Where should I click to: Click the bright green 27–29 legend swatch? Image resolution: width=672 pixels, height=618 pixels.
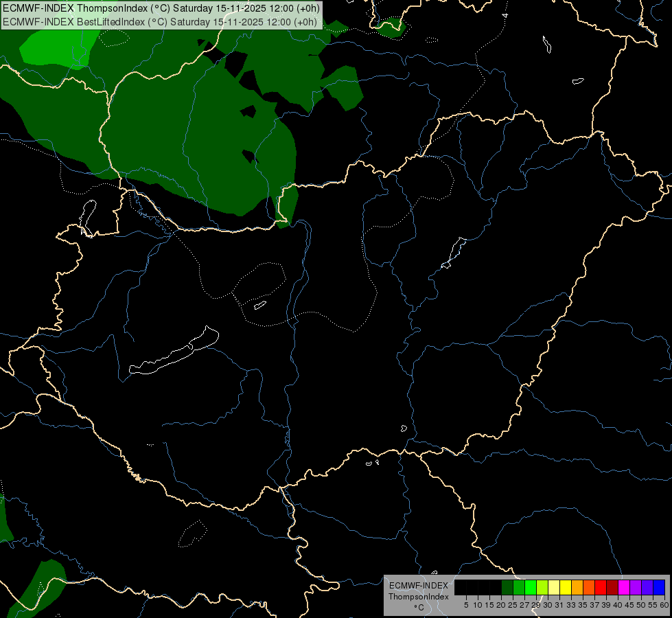(x=531, y=587)
